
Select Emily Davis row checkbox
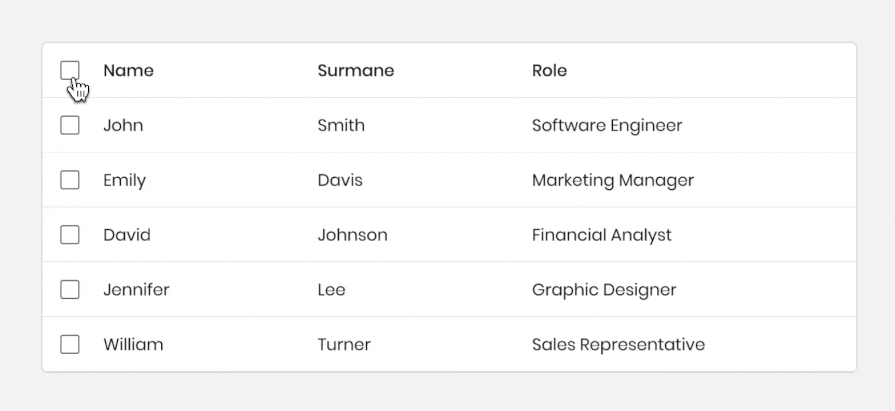point(70,180)
